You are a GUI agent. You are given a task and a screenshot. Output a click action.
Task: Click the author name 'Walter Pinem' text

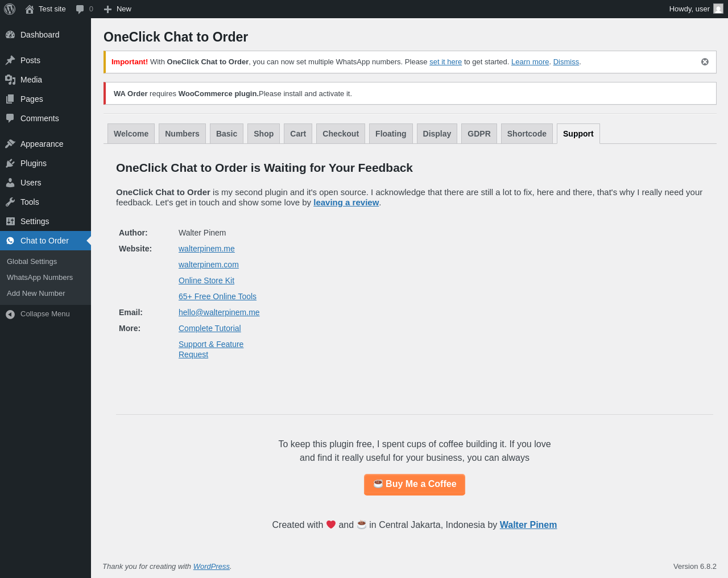coord(202,233)
